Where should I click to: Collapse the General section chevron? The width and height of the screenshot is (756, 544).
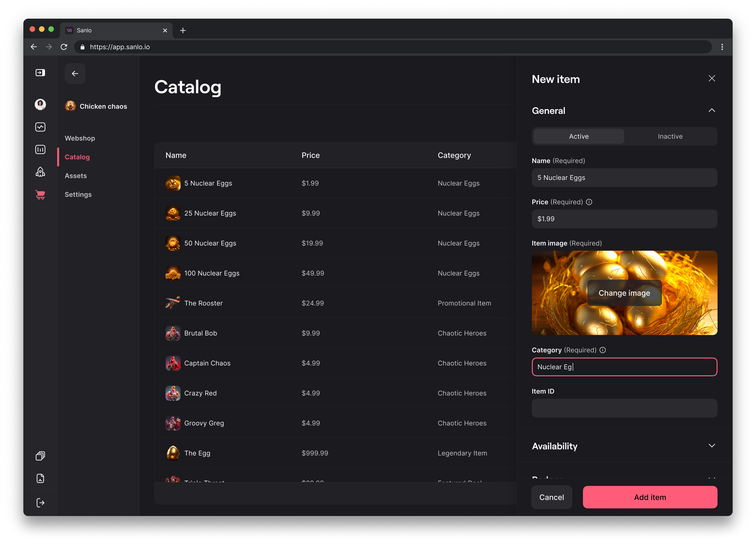tap(712, 110)
